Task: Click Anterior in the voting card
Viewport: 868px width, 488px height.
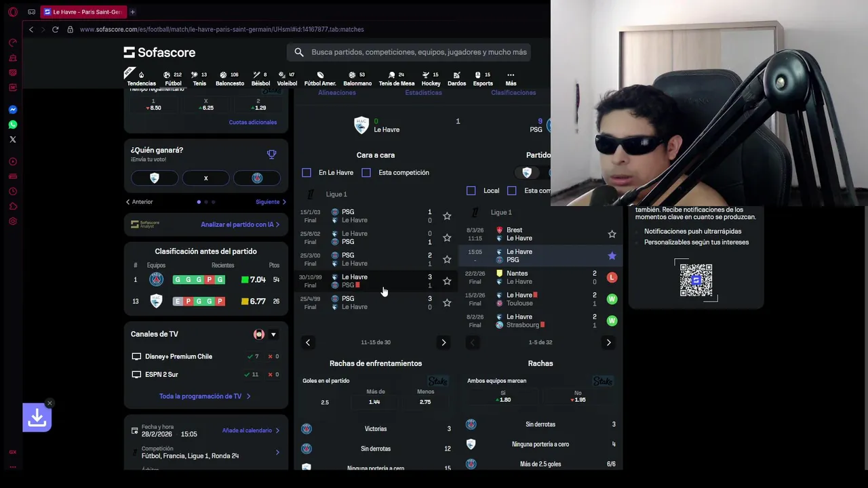Action: click(x=139, y=202)
